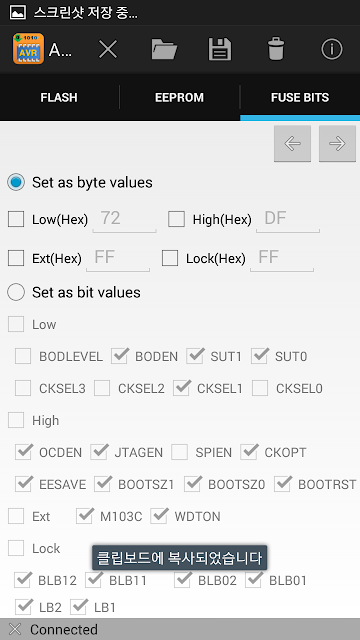360x640 pixels.
Task: Tap the trash can delete icon
Action: click(x=276, y=49)
